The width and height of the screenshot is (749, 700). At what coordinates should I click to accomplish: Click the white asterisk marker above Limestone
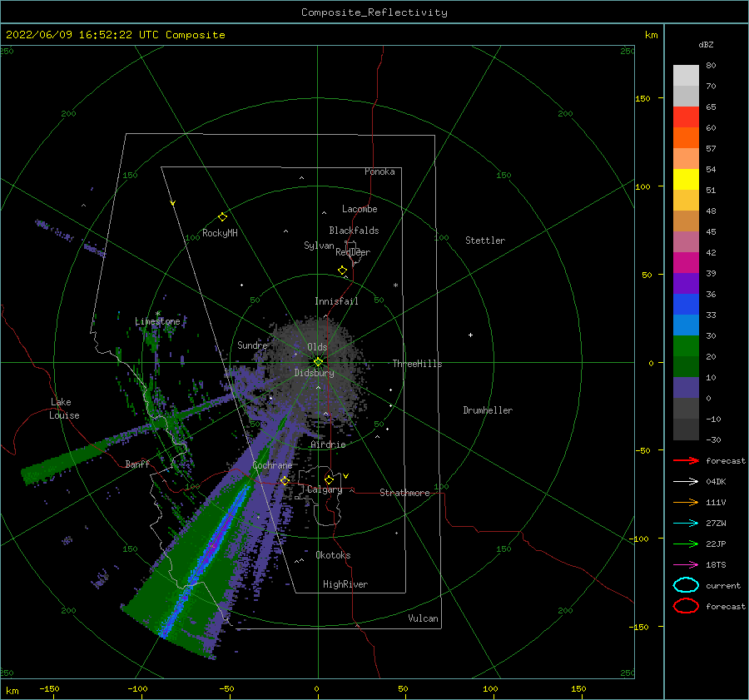[x=157, y=314]
